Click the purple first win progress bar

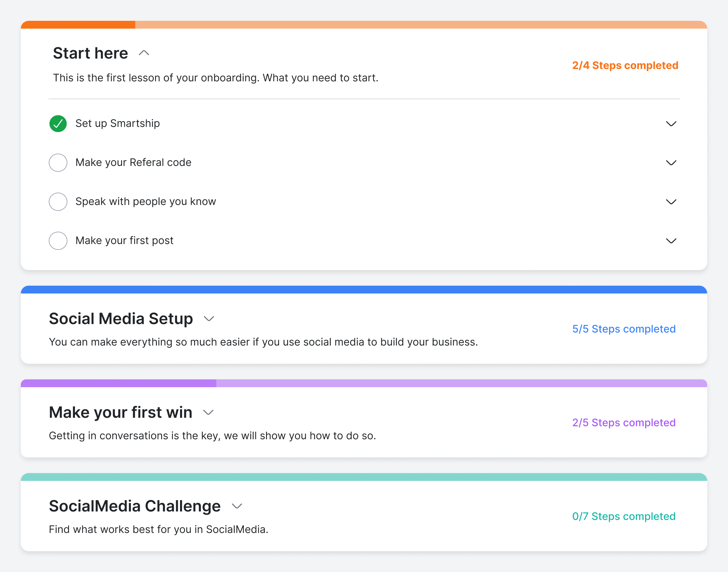[363, 383]
